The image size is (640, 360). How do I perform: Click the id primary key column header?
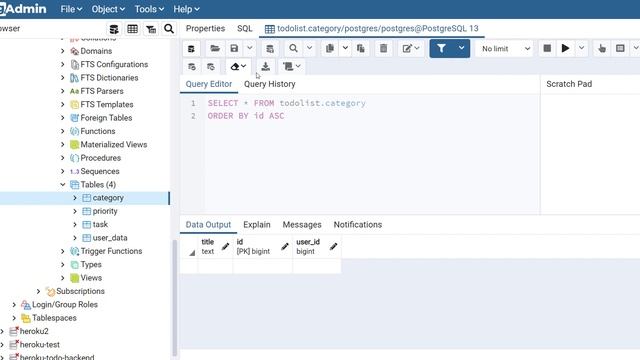point(262,247)
